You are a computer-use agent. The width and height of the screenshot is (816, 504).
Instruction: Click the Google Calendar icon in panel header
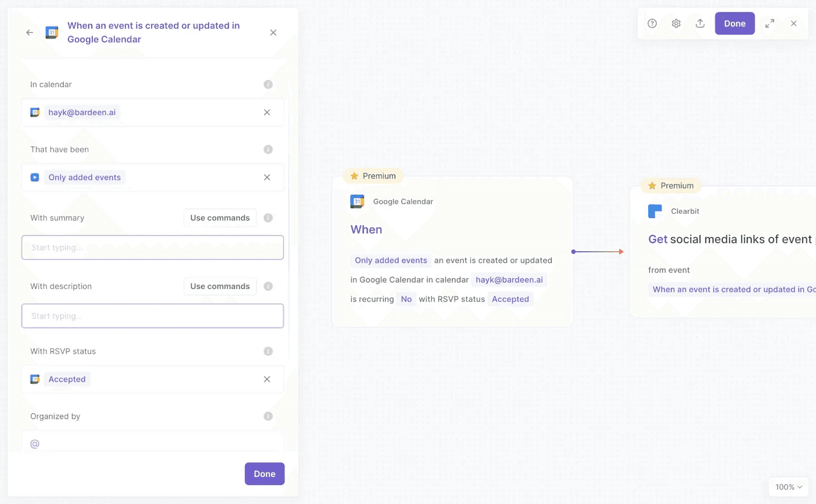(52, 33)
